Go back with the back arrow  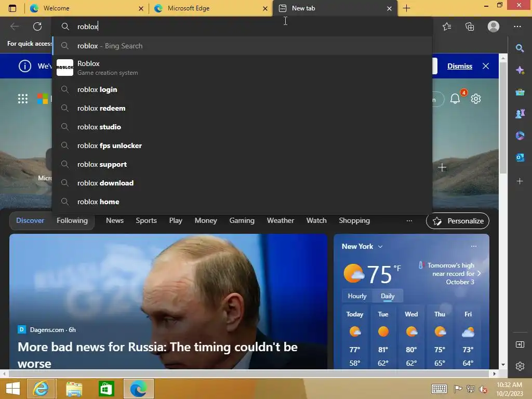pyautogui.click(x=14, y=26)
